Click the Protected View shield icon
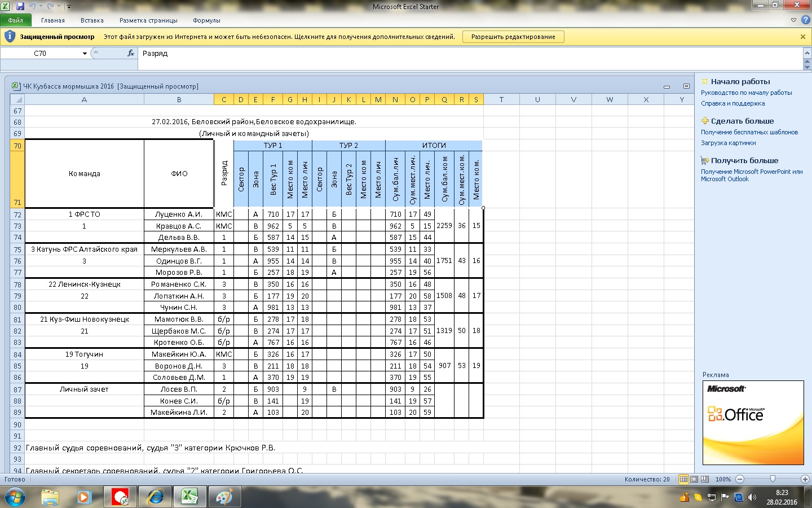The image size is (812, 508). tap(10, 37)
